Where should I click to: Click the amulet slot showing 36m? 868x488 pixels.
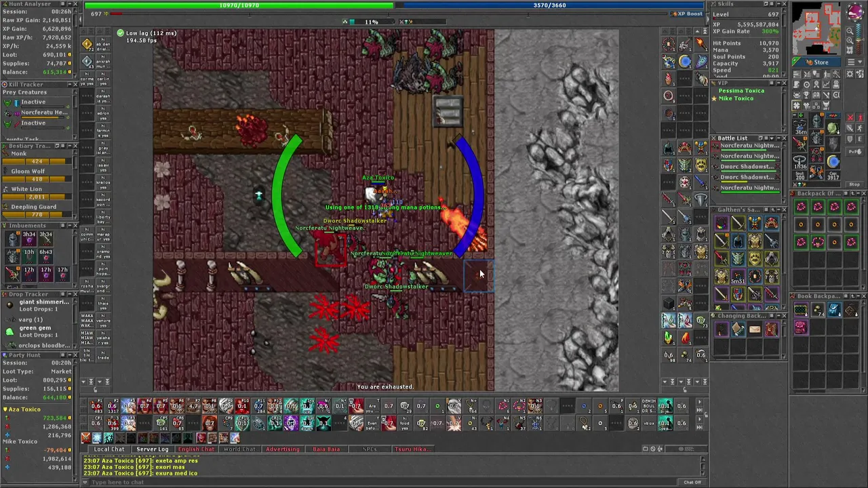[x=800, y=127]
